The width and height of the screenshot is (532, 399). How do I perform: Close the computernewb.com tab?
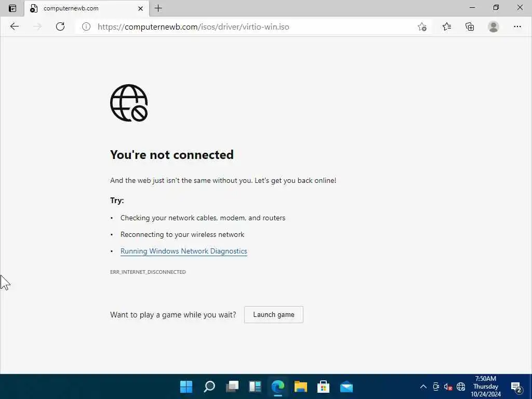point(140,8)
